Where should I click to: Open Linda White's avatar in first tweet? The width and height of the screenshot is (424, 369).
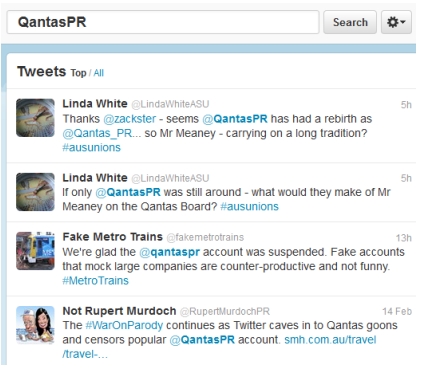(35, 118)
